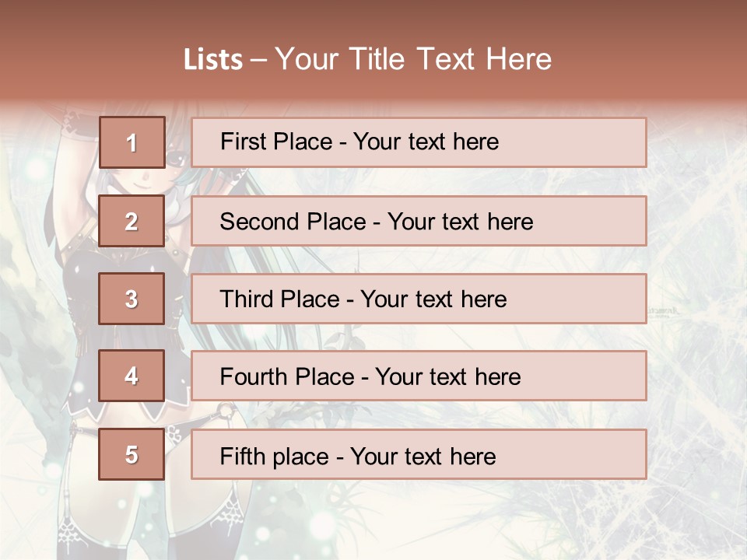Screen dimensions: 747x560
Task: Select the number 4 square
Action: (132, 376)
